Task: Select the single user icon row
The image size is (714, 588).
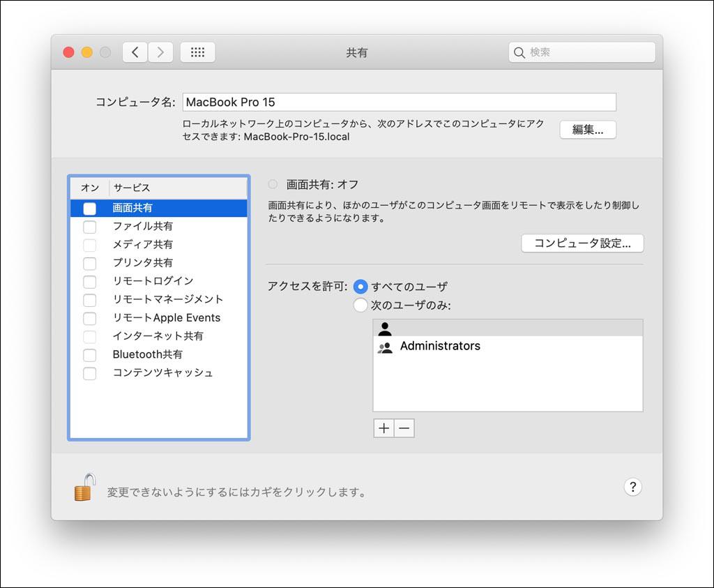Action: pyautogui.click(x=508, y=328)
